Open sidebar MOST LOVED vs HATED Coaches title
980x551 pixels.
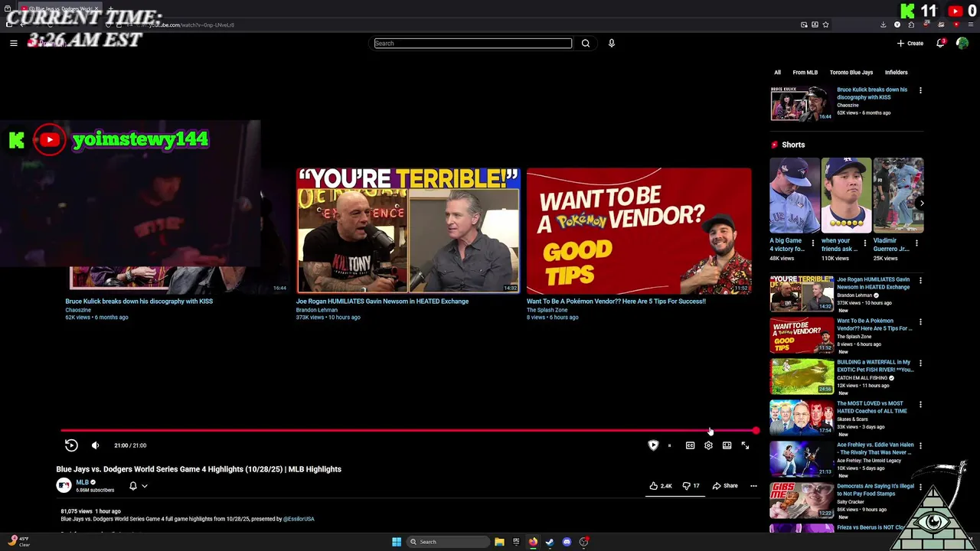point(872,407)
